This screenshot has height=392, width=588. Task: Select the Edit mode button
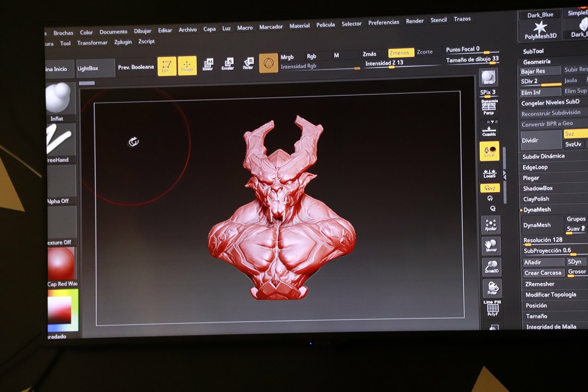(x=167, y=66)
